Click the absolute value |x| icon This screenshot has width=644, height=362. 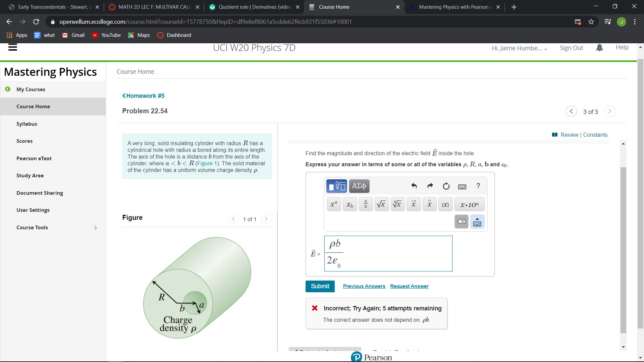(x=445, y=204)
